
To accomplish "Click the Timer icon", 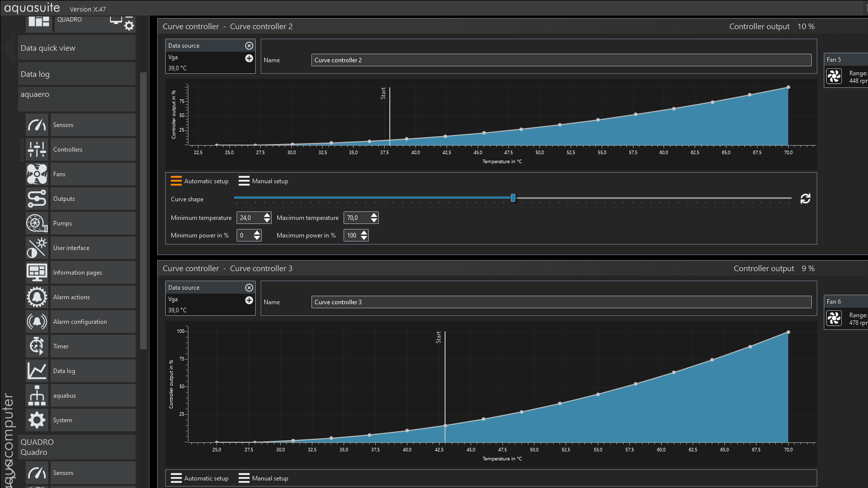I will 37,346.
